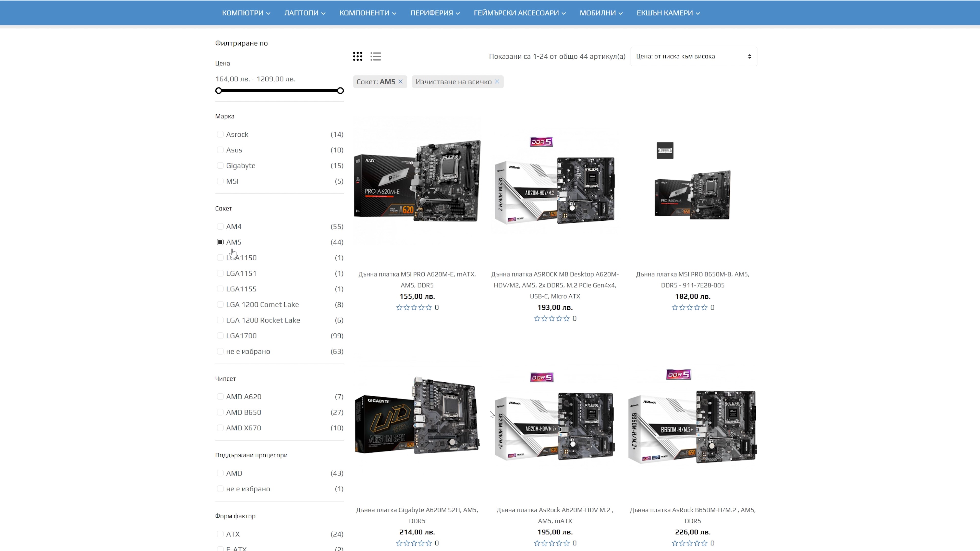
Task: Open the MSI PRO A620M-E product image
Action: (x=417, y=181)
